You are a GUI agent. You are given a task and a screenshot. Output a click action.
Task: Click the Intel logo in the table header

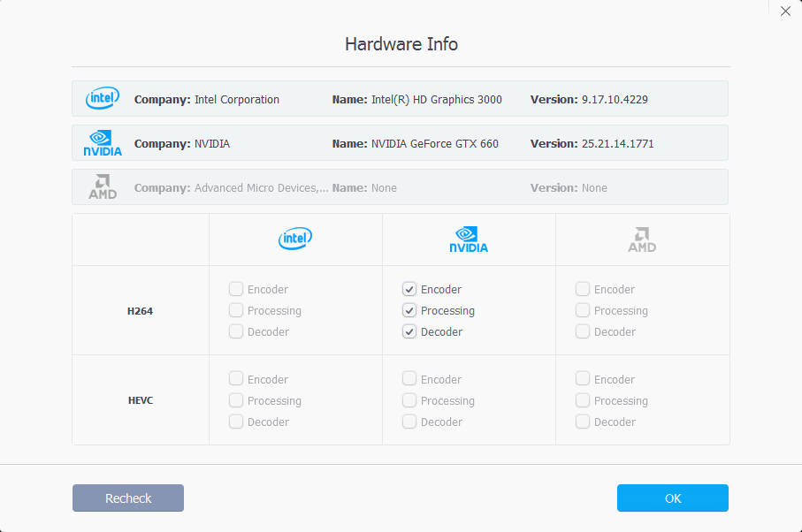[295, 239]
